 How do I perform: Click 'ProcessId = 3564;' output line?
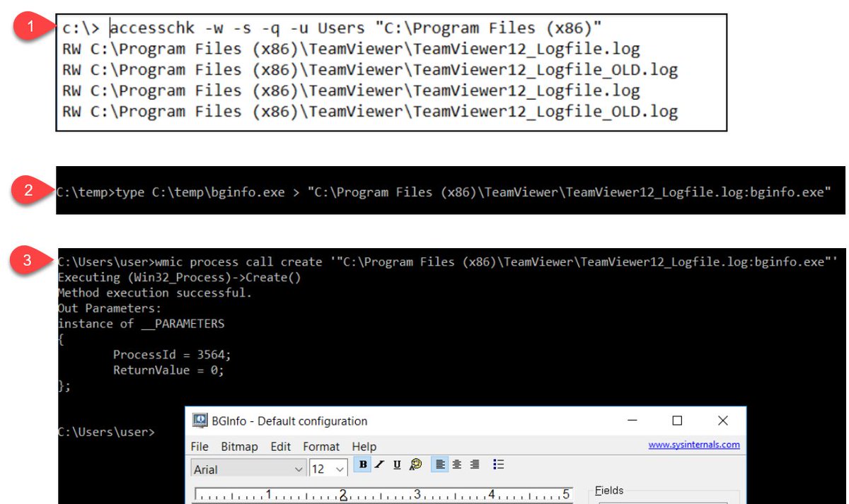click(x=172, y=355)
